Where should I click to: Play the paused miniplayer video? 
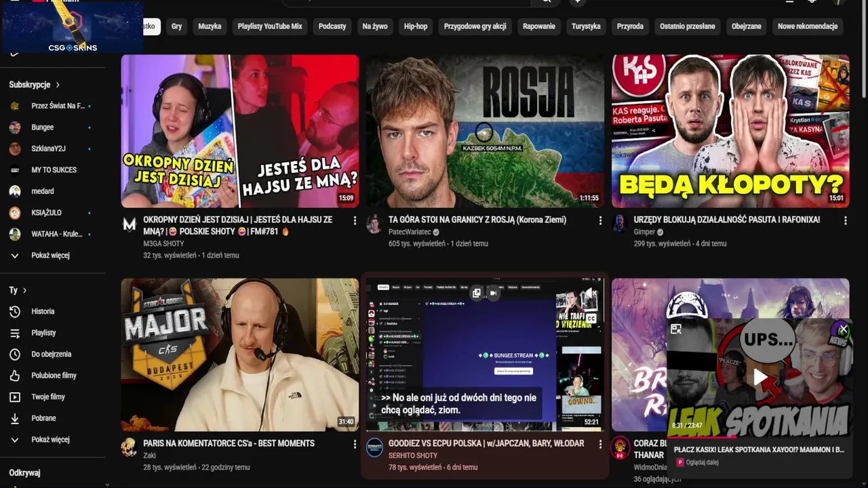[760, 377]
